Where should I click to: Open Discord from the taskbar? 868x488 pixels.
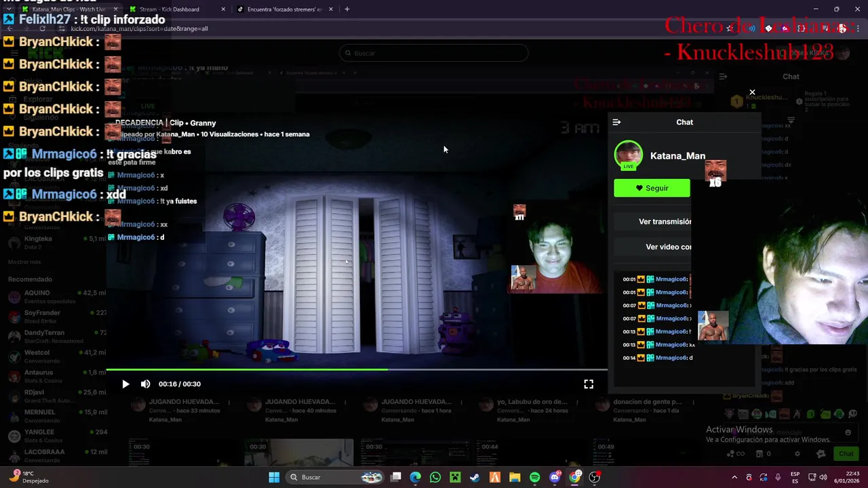coord(555,477)
